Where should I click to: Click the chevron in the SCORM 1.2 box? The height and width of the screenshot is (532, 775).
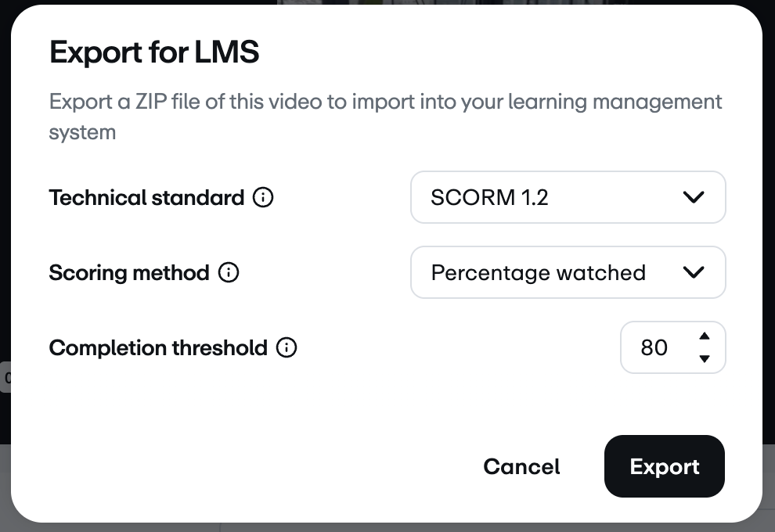[694, 198]
